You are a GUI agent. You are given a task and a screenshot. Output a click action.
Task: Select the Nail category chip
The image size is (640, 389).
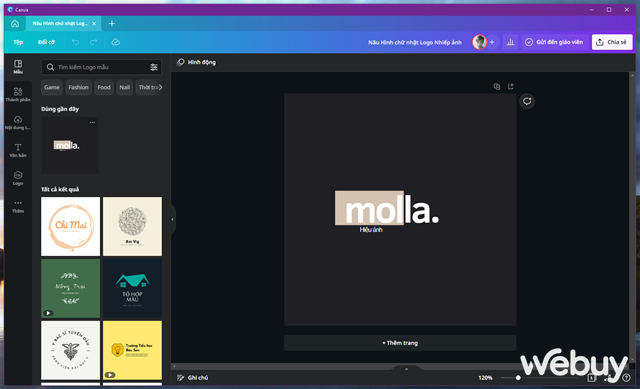(x=124, y=87)
